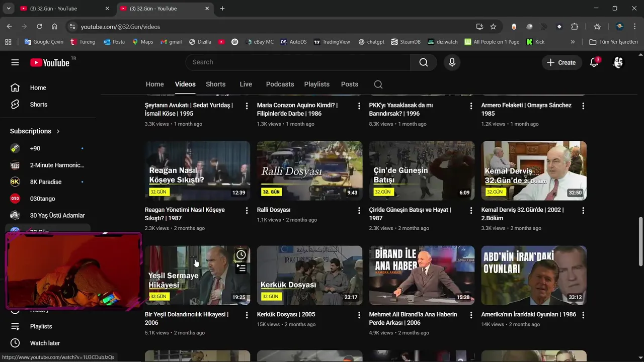
Task: Open Shorts in sidebar
Action: (x=48, y=105)
